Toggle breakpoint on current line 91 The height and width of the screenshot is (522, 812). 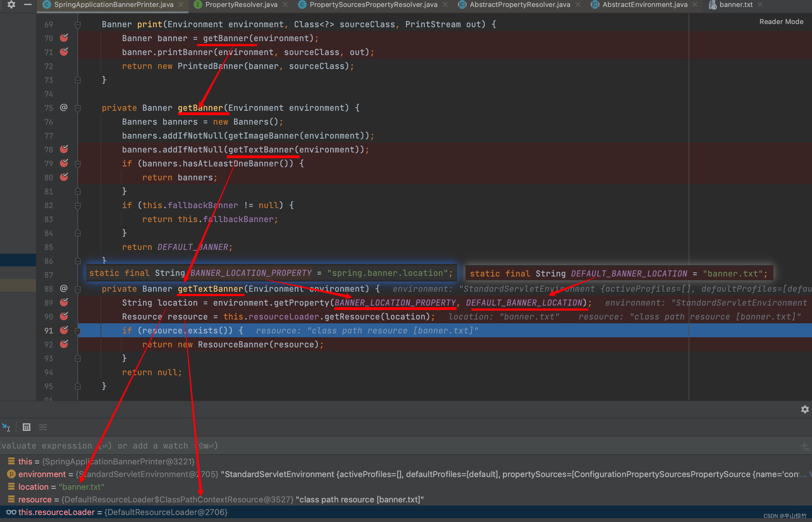pyautogui.click(x=64, y=330)
